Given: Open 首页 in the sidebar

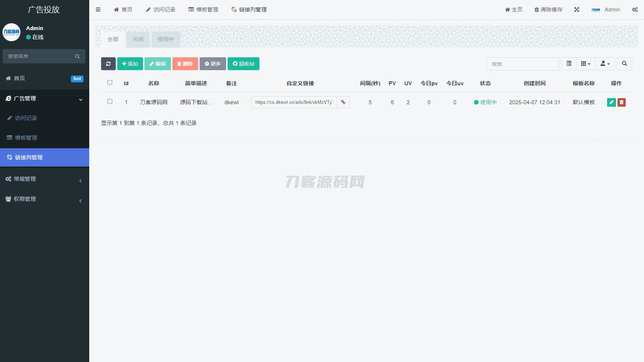Looking at the screenshot, I should tap(44, 78).
